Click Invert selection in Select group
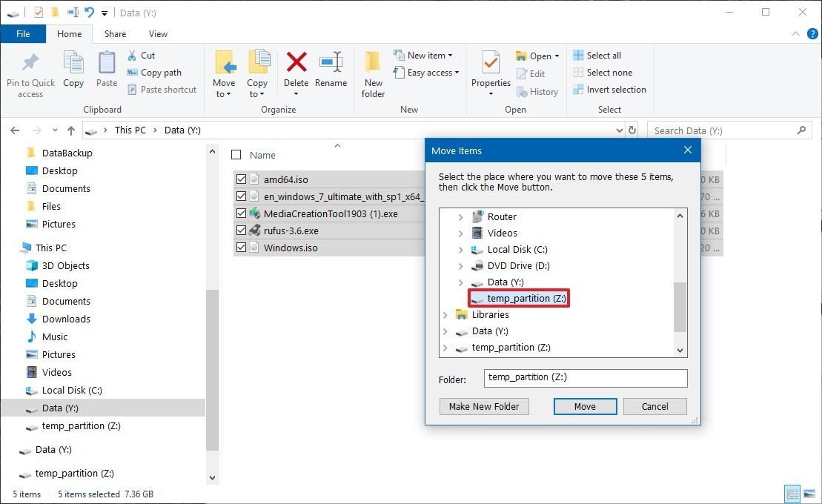Viewport: 822px width, 504px height. tap(609, 90)
